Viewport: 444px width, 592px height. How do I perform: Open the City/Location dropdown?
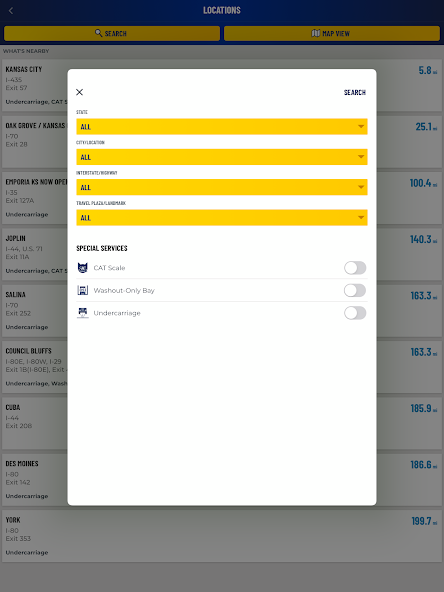point(222,157)
